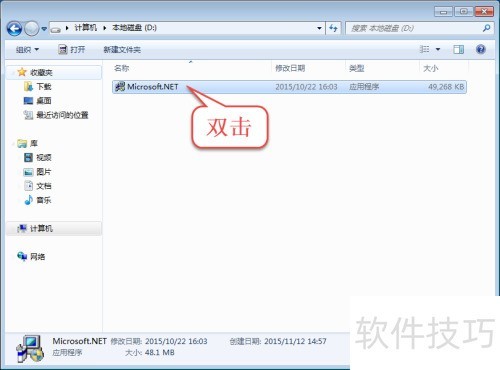Open 桌面 in favorites
Screen dimensions: 500x370
44,101
